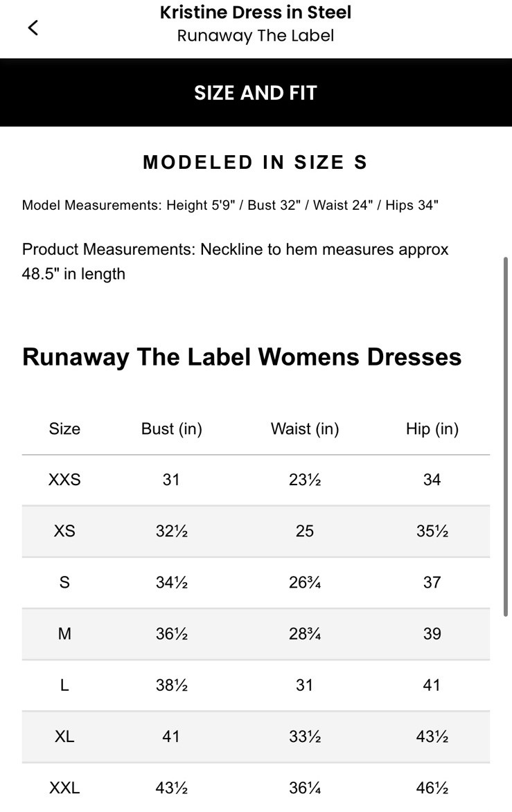Tap the Bust (in) column header

click(171, 428)
